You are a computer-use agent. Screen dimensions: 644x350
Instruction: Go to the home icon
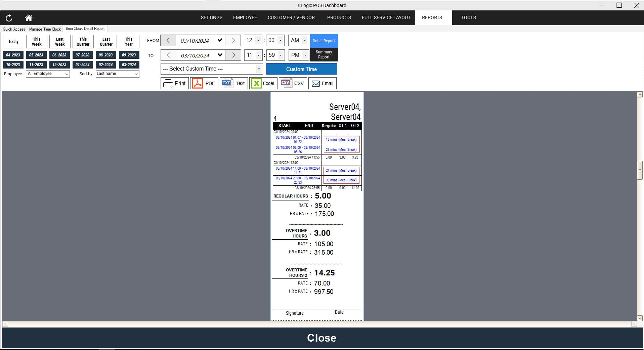29,18
